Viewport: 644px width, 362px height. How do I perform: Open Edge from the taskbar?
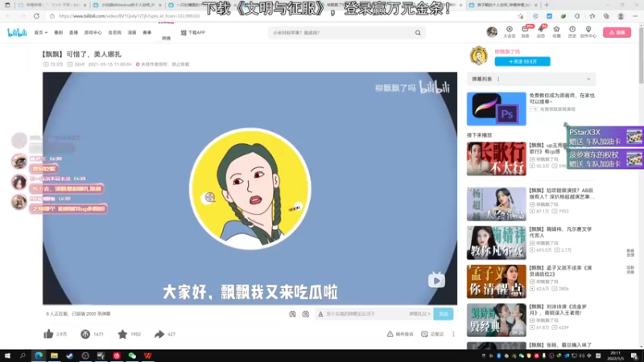39,356
